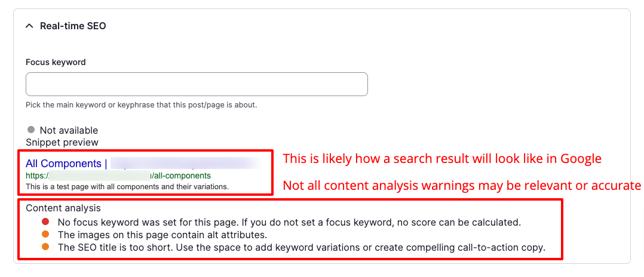Screen dimensions: 644x277
Task: Click the Real-time SEO section heading
Action: [x=73, y=26]
